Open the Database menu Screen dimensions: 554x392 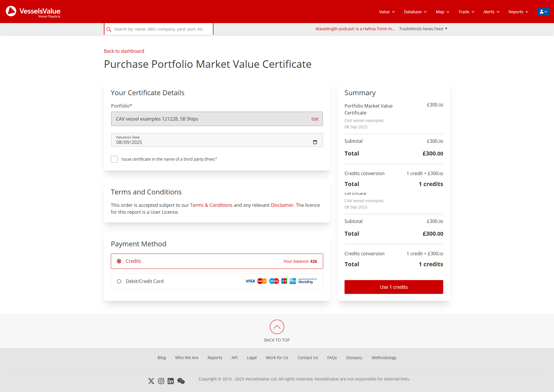[x=415, y=12]
